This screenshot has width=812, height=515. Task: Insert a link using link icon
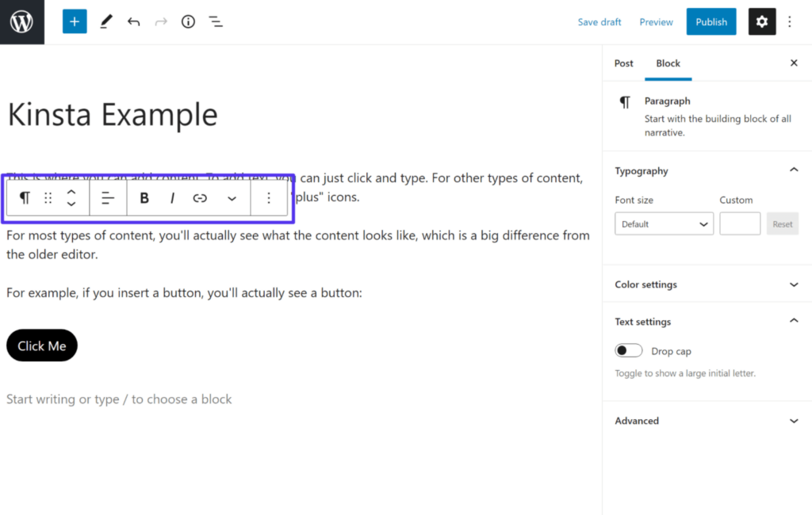[x=200, y=198]
